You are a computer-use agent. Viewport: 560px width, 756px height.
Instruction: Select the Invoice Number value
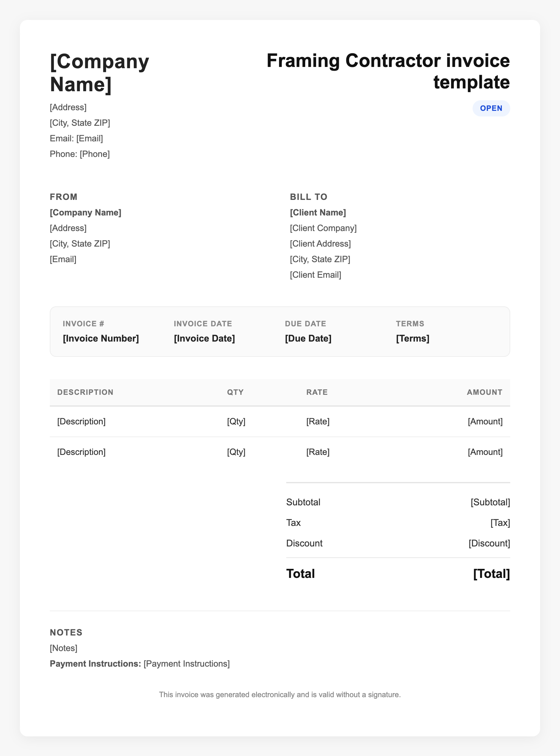tap(101, 338)
